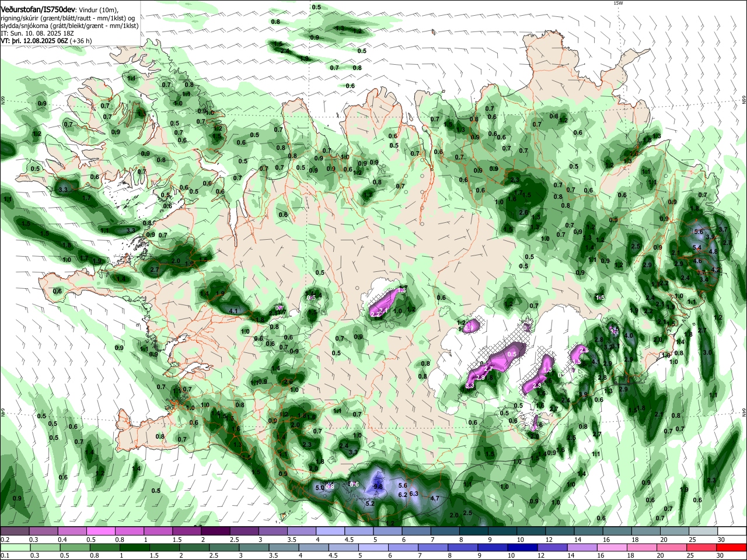The width and height of the screenshot is (747, 560).
Task: Select the 4.8 value in the east
Action: (713, 251)
